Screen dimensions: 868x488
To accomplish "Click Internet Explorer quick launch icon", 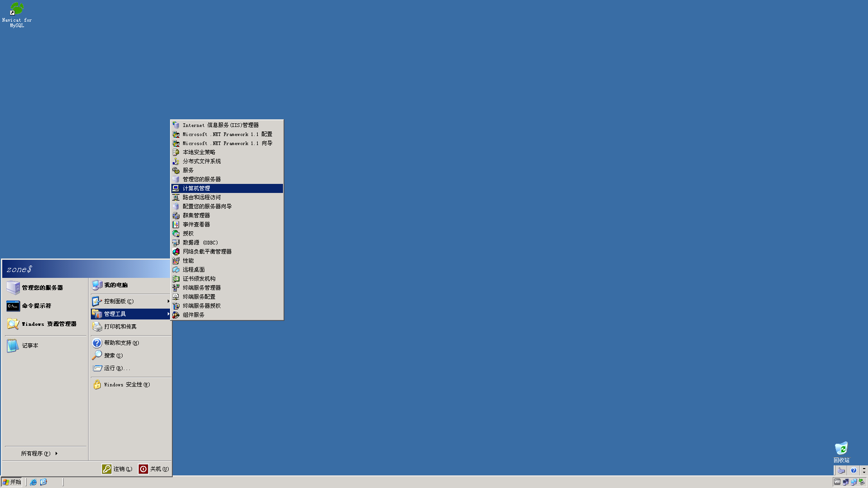I will [x=33, y=482].
